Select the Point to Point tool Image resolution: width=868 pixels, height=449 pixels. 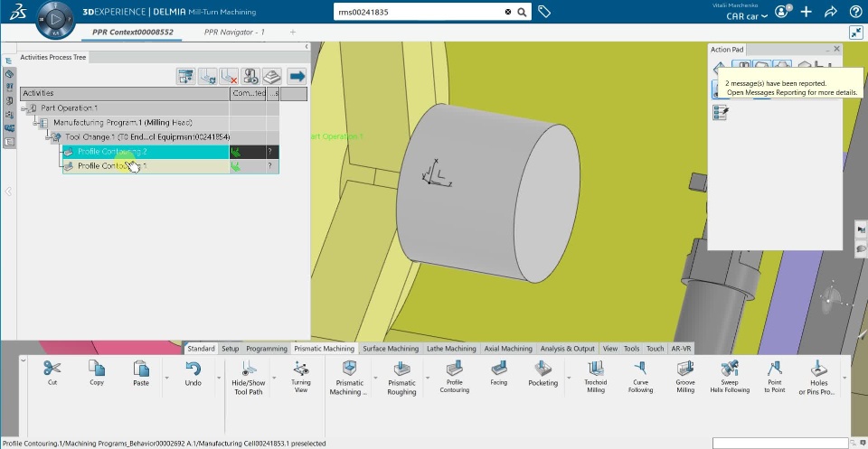(775, 377)
